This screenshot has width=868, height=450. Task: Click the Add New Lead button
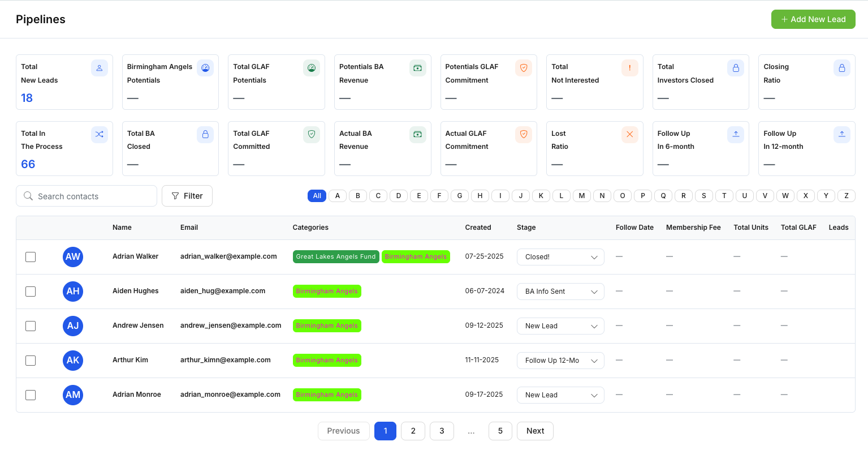[x=813, y=19]
